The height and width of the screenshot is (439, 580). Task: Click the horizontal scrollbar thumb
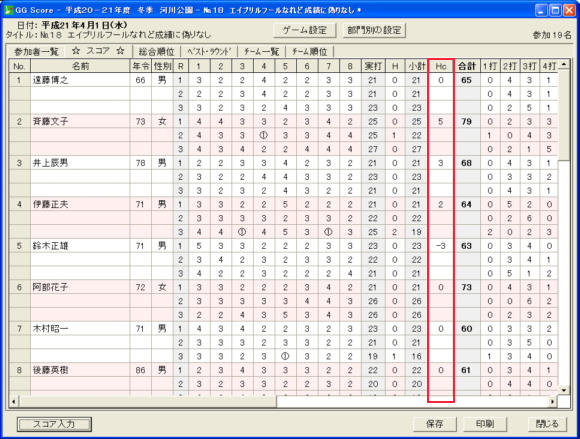pos(148,401)
